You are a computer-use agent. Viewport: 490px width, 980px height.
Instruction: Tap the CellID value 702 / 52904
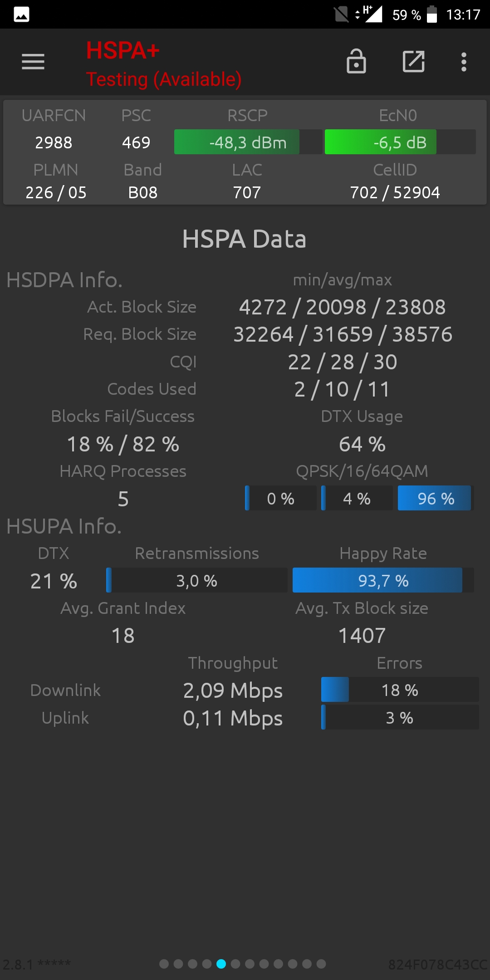(395, 192)
